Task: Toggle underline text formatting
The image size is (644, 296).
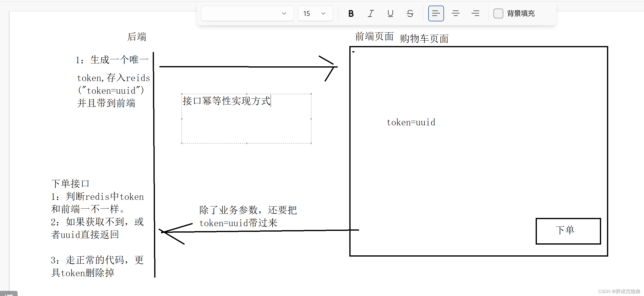Action: (x=390, y=13)
